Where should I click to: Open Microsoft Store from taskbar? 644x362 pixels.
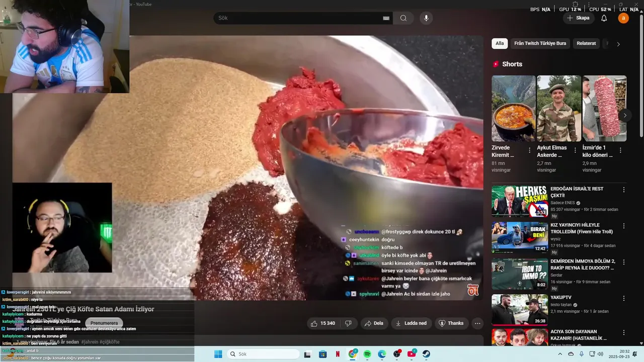[x=323, y=354]
